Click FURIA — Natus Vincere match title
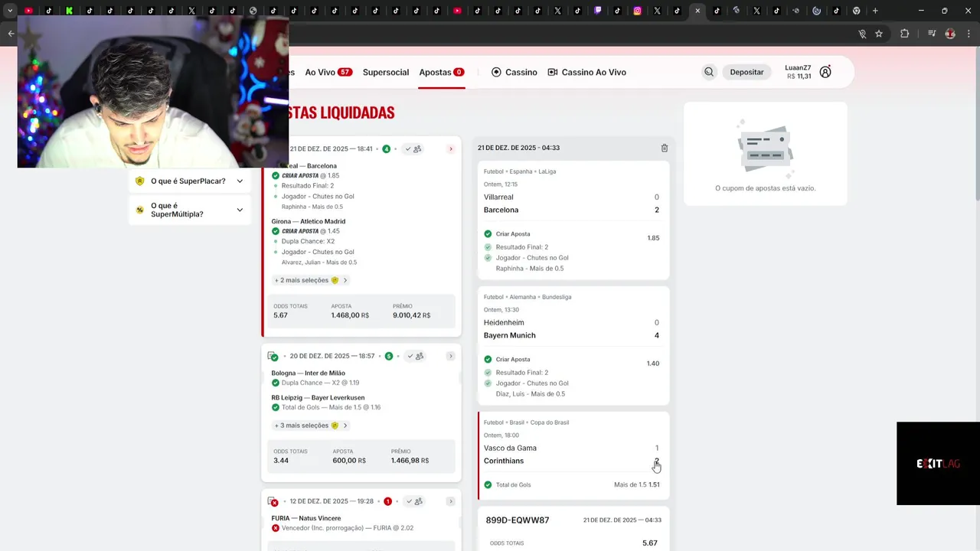Screen dimensions: 980x551 point(306,518)
